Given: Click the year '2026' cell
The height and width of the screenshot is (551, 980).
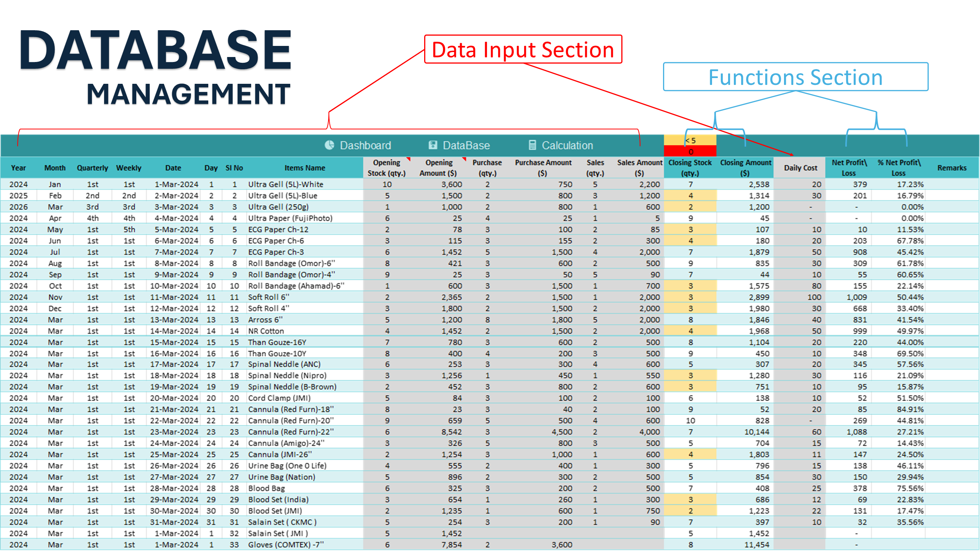Looking at the screenshot, I should [x=18, y=207].
